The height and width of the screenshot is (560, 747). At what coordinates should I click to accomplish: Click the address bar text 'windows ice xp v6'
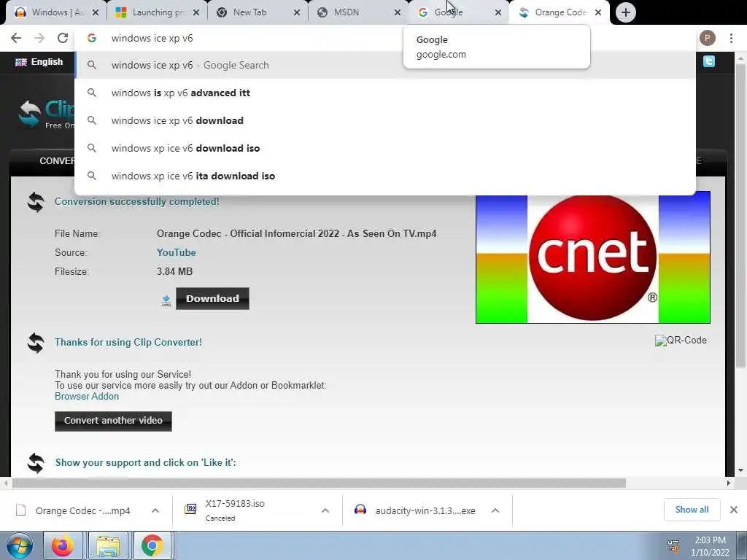[152, 38]
